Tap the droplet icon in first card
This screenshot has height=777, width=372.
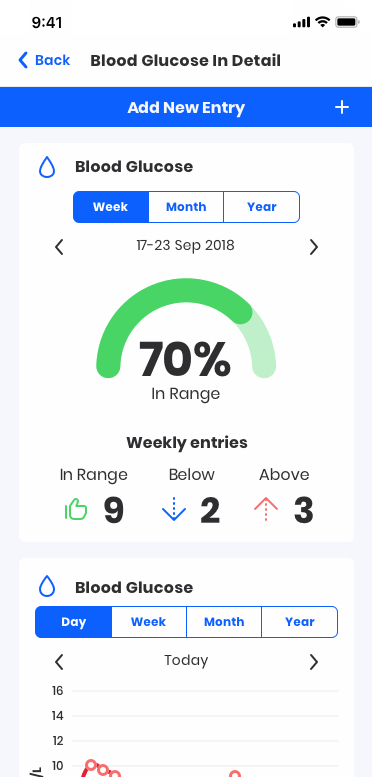pyautogui.click(x=47, y=167)
